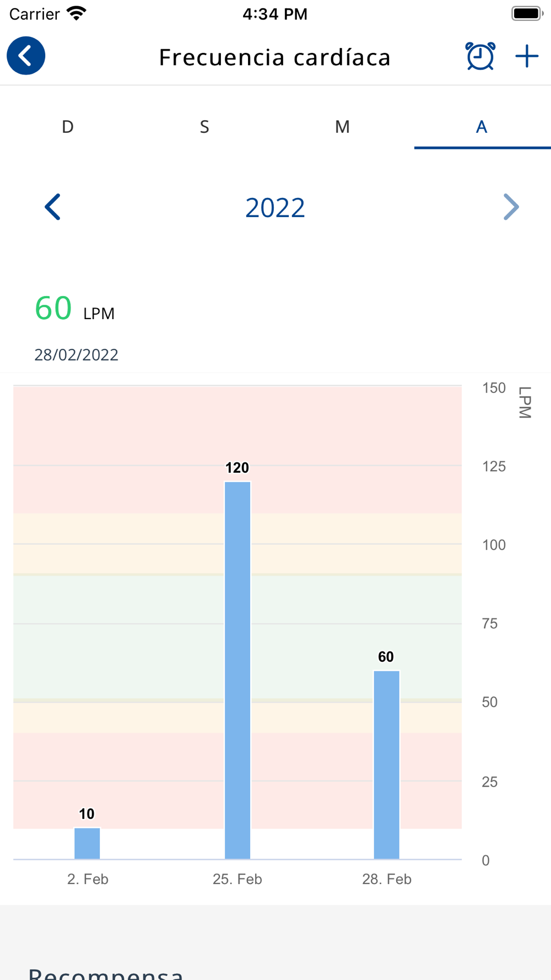Tap the 25. Feb axis label
Image resolution: width=551 pixels, height=980 pixels.
237,879
